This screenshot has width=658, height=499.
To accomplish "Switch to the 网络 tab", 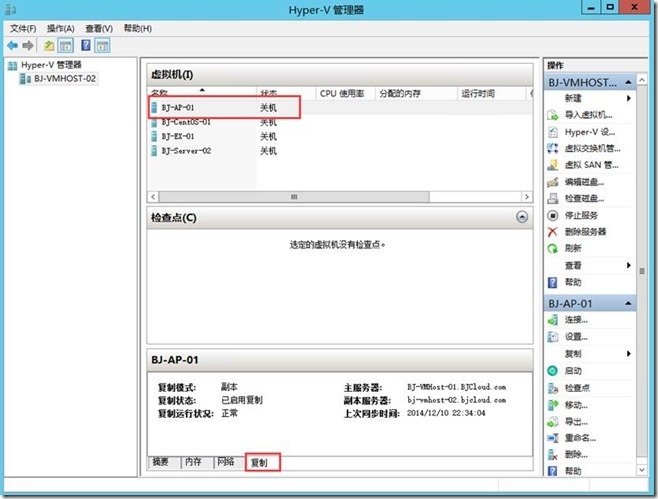I will (226, 462).
